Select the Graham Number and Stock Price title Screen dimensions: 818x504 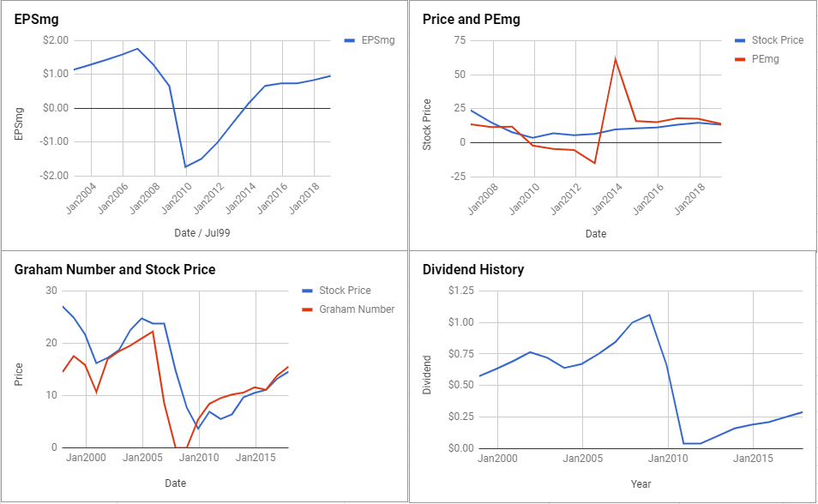point(115,269)
